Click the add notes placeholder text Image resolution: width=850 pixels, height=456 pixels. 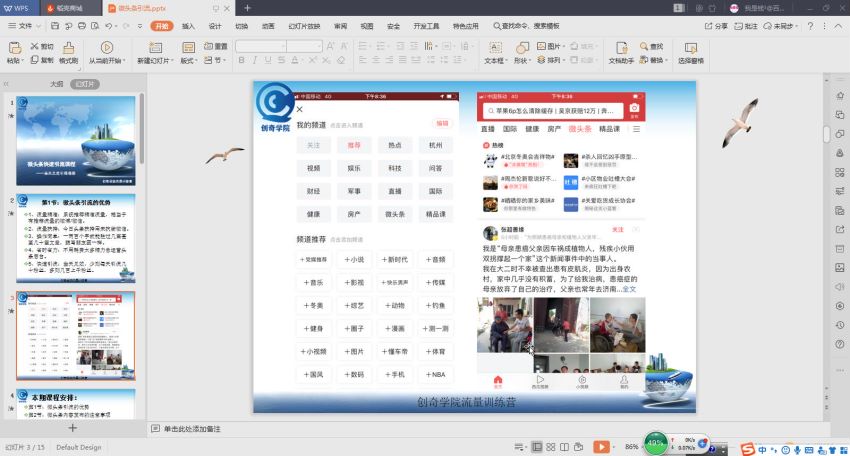tap(192, 429)
